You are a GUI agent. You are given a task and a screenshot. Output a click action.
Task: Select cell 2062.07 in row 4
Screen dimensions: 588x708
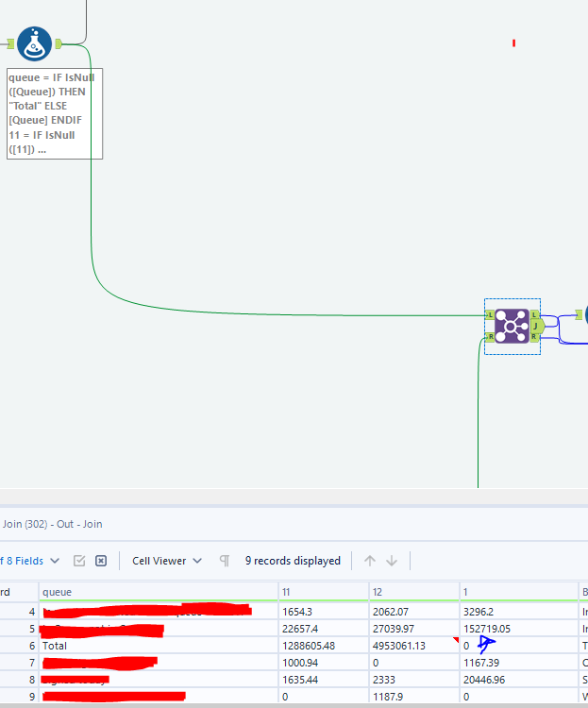(414, 612)
